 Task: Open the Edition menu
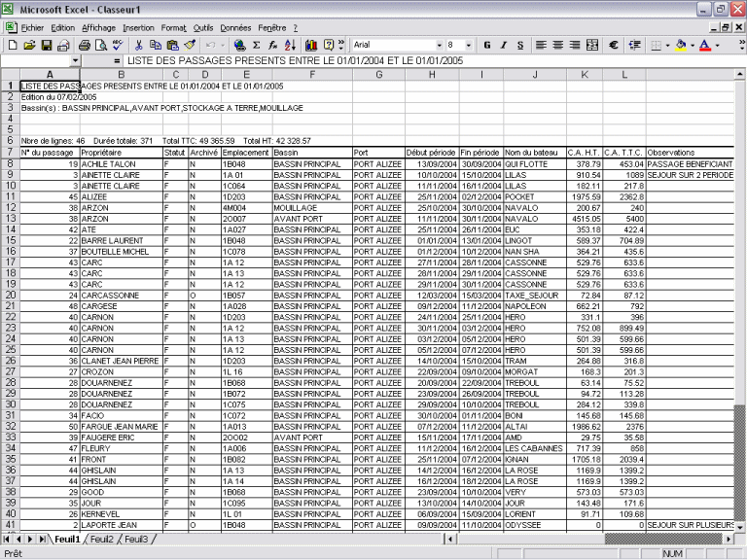coord(63,28)
